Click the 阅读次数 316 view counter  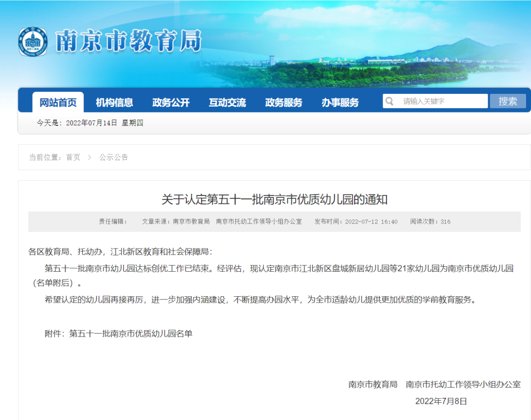(430, 222)
